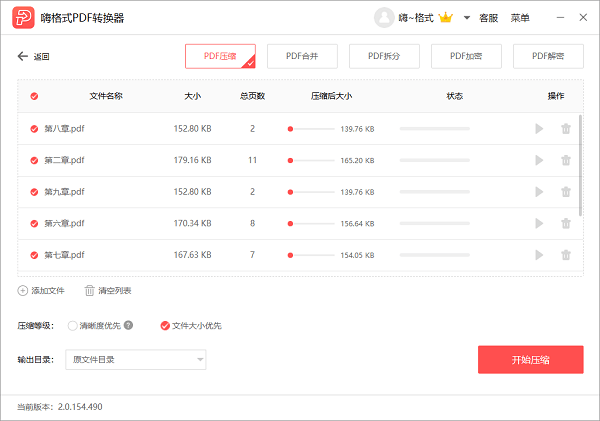Click the crown VIP icon
This screenshot has width=600, height=421.
point(446,18)
